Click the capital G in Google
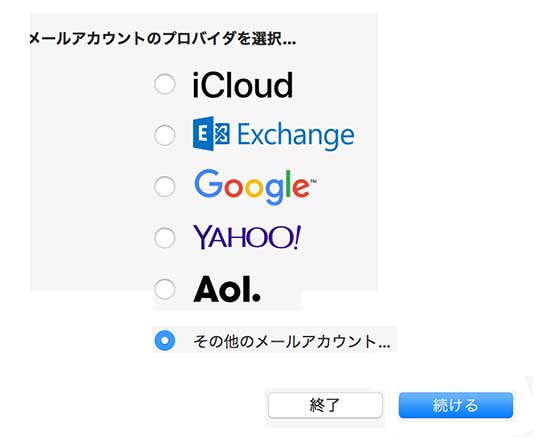This screenshot has width=540, height=445. point(209,183)
